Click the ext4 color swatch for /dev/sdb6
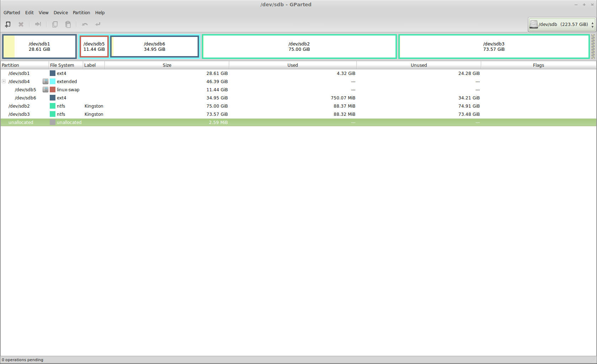The image size is (597, 364). pos(53,98)
